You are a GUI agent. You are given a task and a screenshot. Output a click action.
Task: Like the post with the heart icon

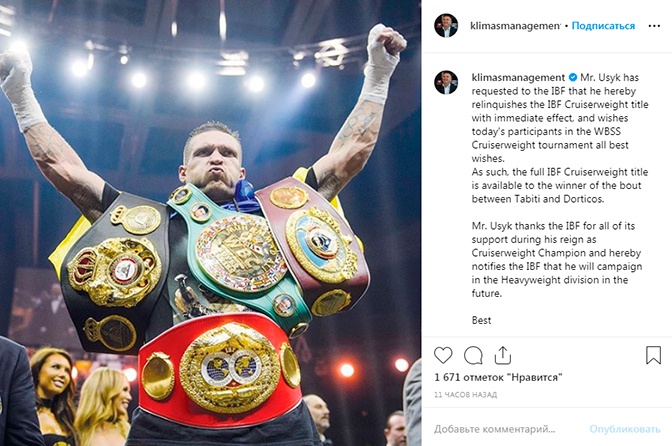[443, 356]
